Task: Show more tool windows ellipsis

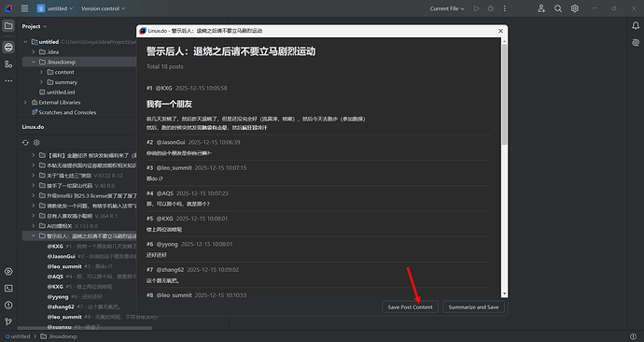Action: tap(8, 81)
